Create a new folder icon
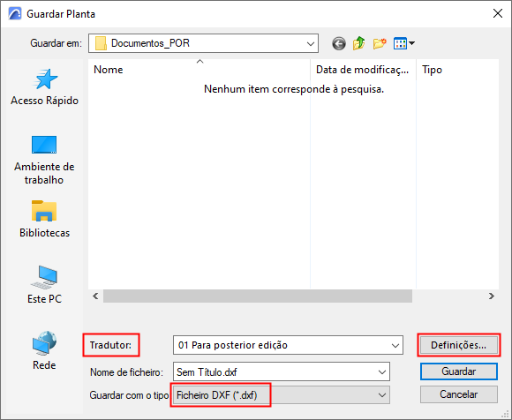 coord(380,43)
